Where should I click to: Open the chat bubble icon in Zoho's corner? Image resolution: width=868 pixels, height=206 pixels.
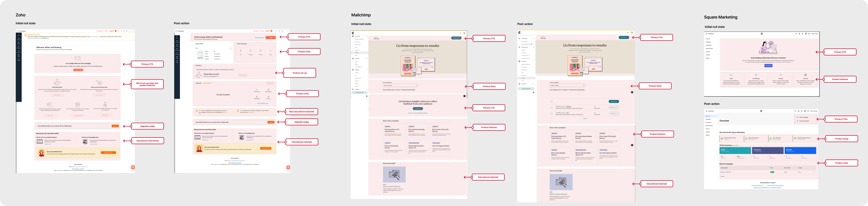[x=133, y=167]
